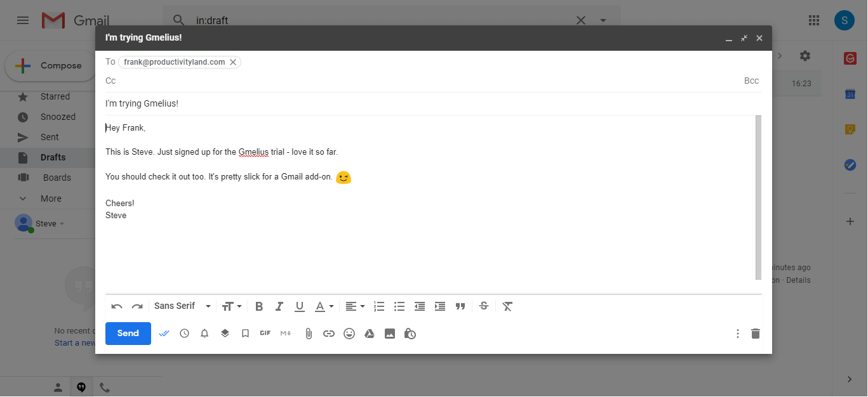The height and width of the screenshot is (397, 868).
Task: Insert a numbered list
Action: click(379, 306)
